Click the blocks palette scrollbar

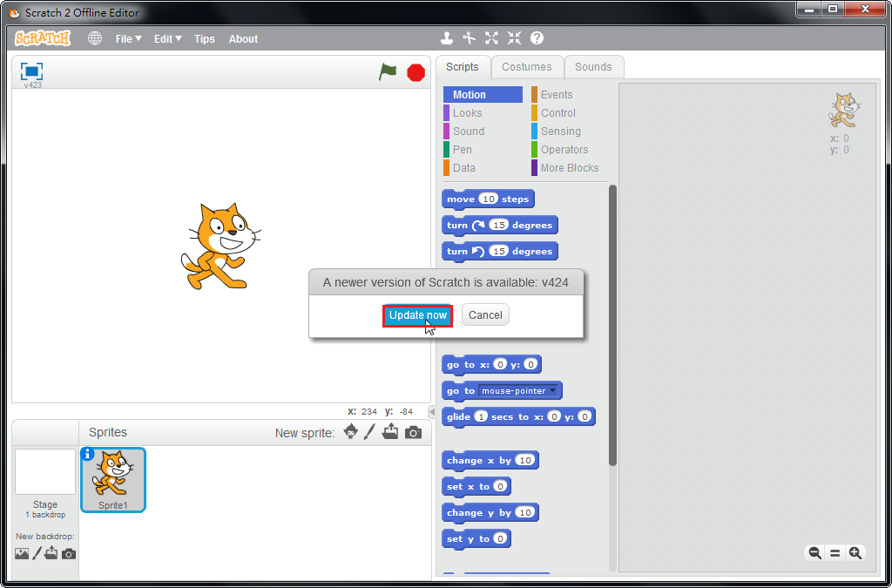tap(612, 325)
